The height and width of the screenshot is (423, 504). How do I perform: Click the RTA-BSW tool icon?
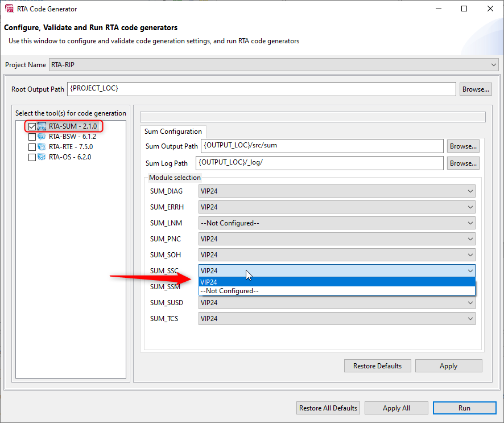click(x=42, y=137)
